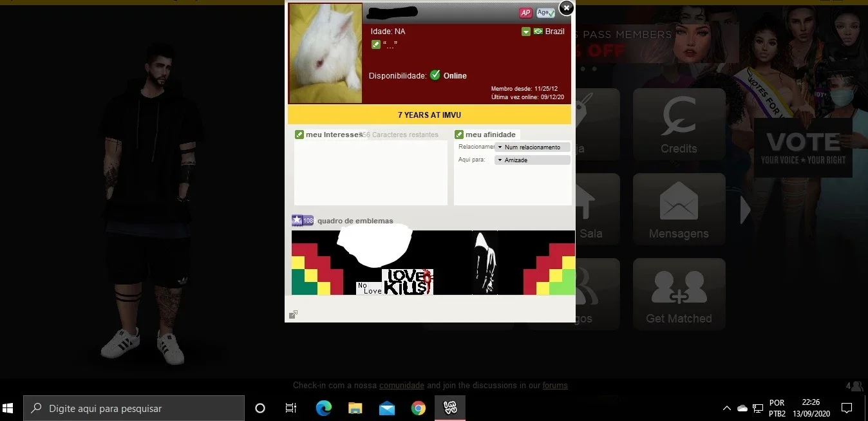Click the hooded figure badge
This screenshot has width=868, height=421.
coord(485,263)
